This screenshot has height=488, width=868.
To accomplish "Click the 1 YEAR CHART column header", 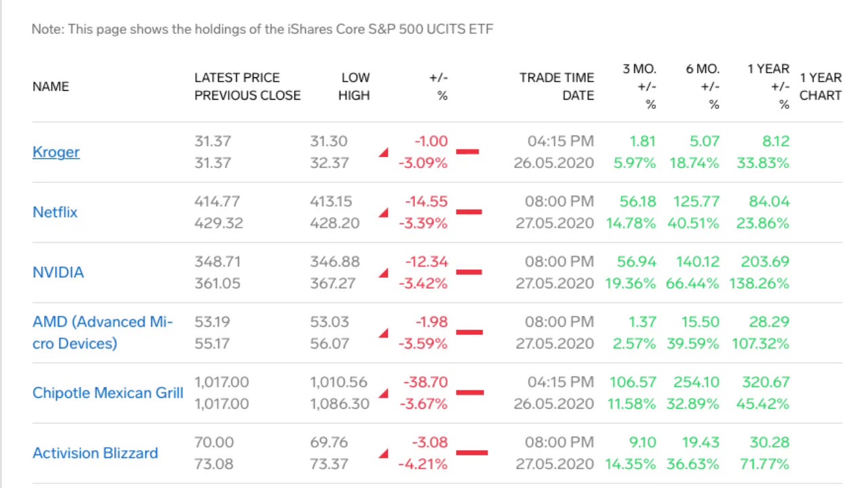I will pos(821,87).
